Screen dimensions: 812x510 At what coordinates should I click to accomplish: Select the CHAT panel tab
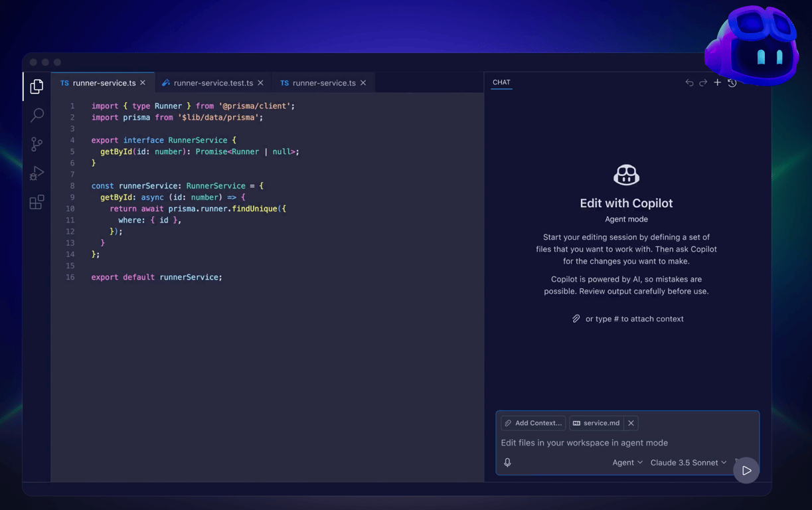pyautogui.click(x=501, y=82)
